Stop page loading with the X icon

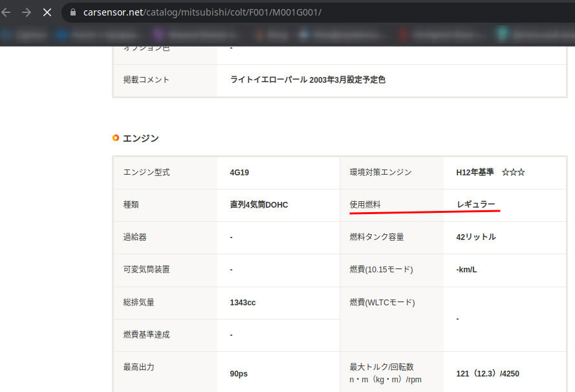(46, 12)
